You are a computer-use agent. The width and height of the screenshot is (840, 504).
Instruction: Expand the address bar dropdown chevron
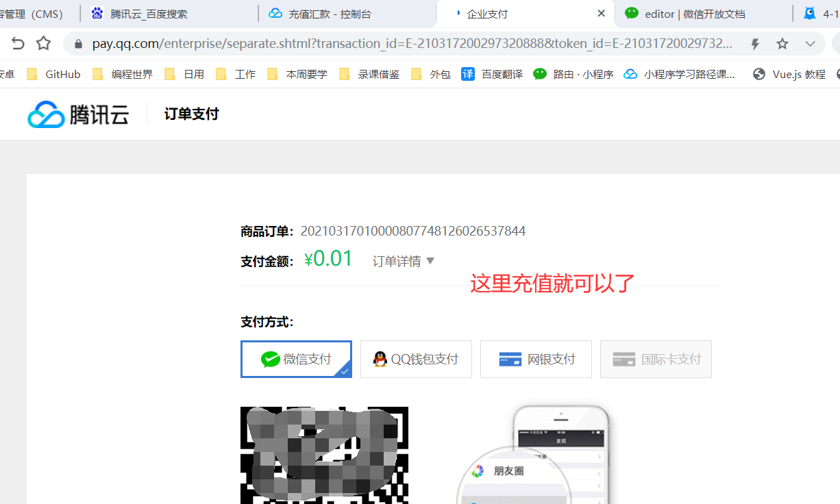tap(810, 44)
